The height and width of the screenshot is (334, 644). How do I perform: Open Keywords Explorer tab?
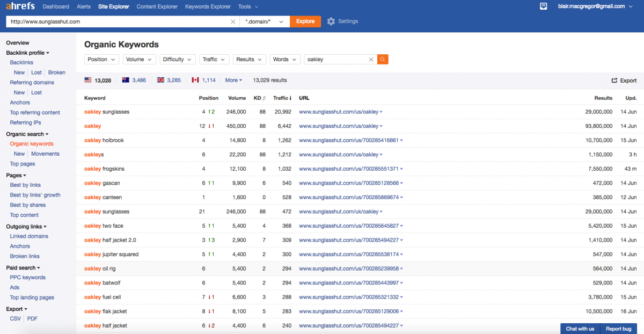point(208,6)
